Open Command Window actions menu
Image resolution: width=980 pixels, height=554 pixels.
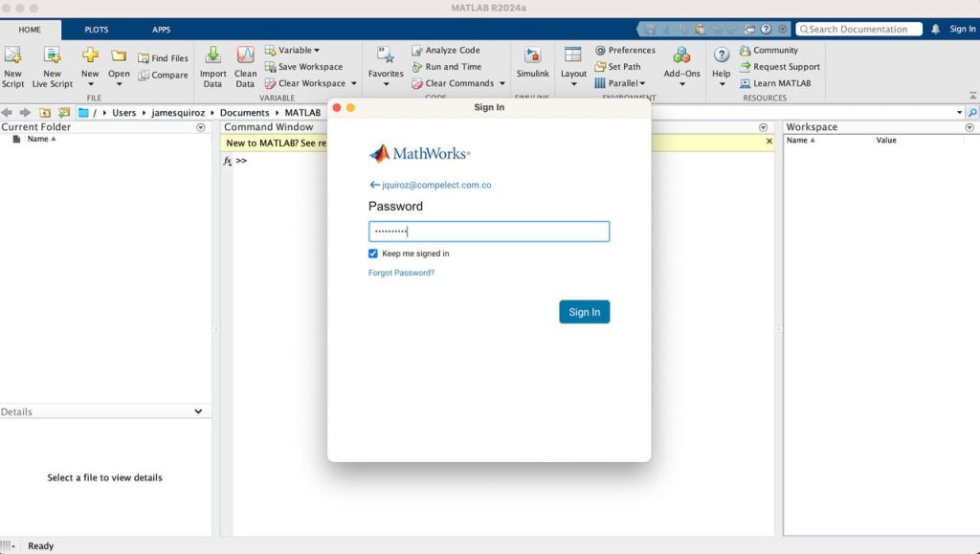[763, 127]
